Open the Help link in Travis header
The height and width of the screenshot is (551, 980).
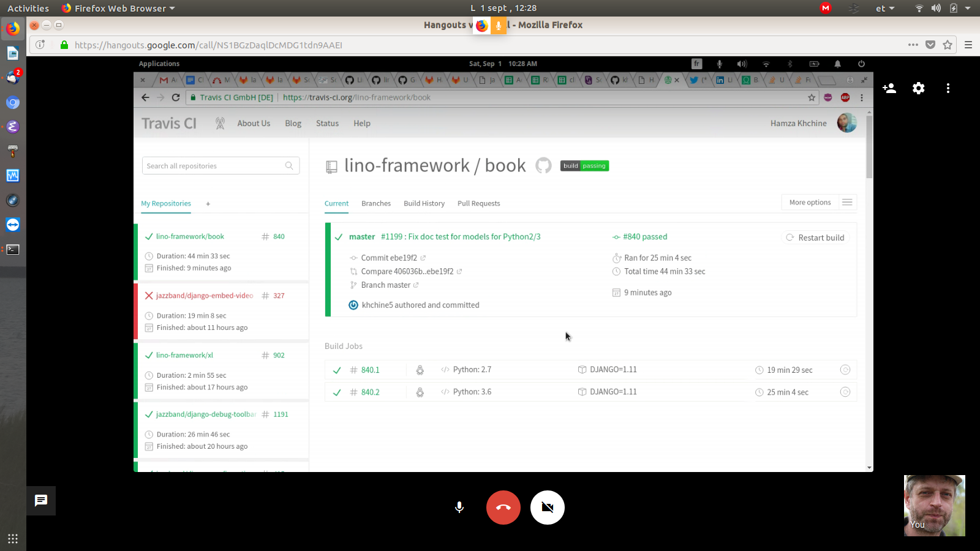[x=362, y=123]
